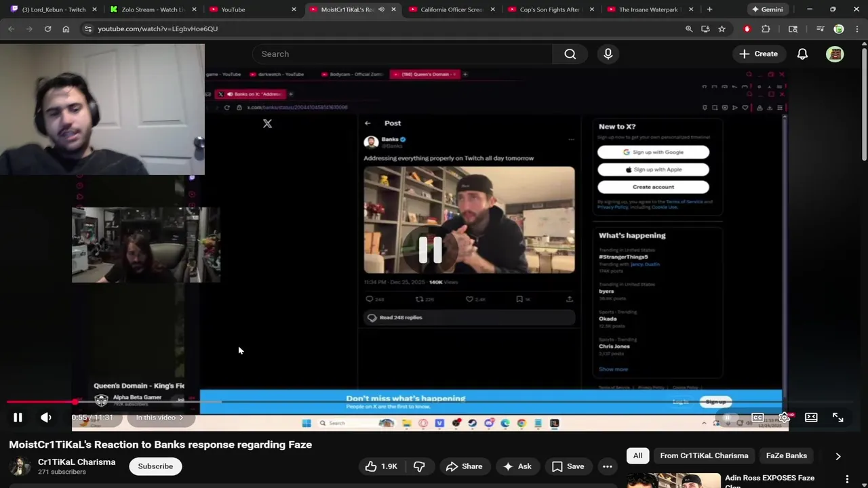868x488 pixels.
Task: Open the Adin Ross EXPOSES Faze video thumbnail
Action: click(x=674, y=480)
